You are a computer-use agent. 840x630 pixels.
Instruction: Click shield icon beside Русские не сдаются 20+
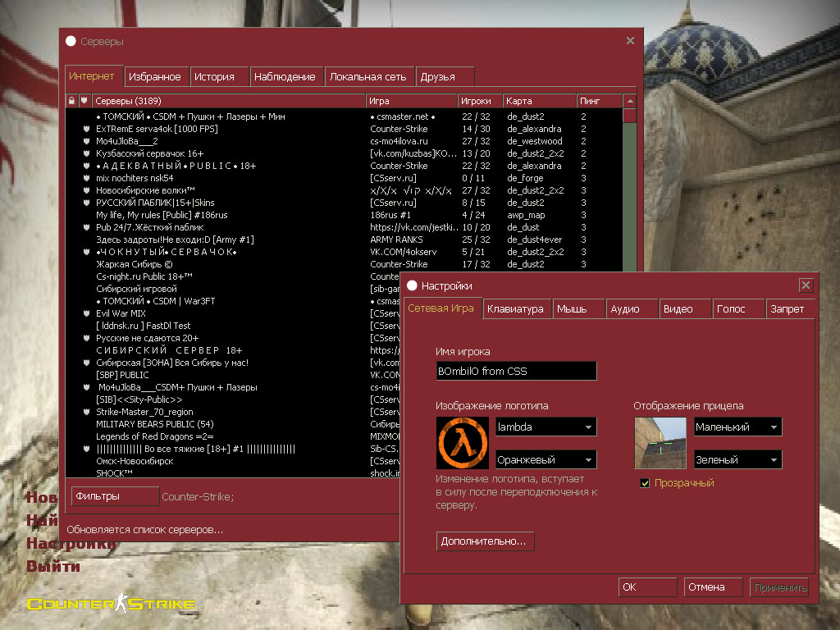(85, 339)
